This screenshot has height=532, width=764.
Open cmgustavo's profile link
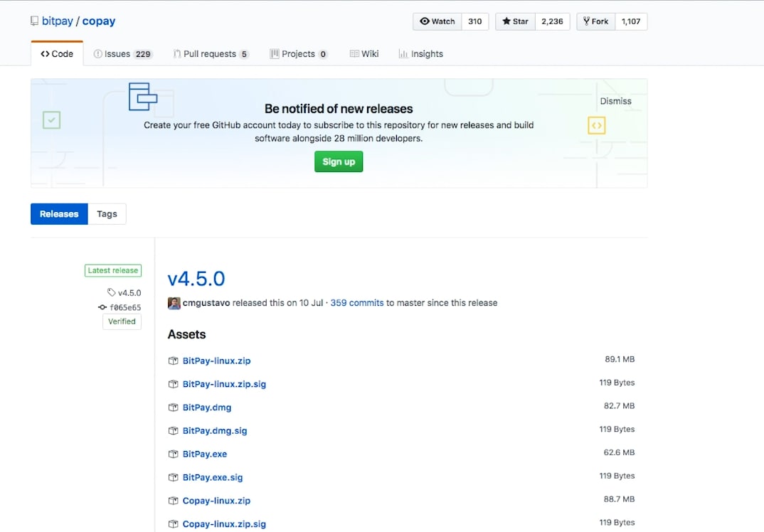tap(206, 303)
